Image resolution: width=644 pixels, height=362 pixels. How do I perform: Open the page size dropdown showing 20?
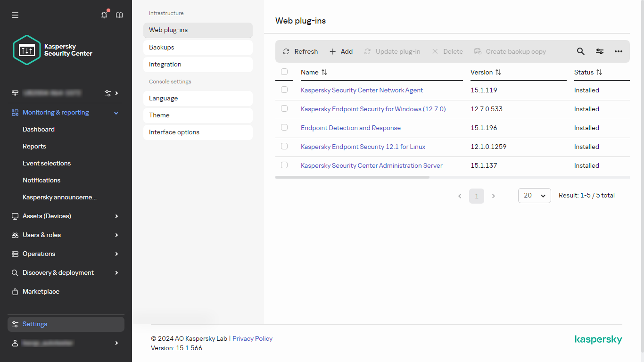click(534, 196)
